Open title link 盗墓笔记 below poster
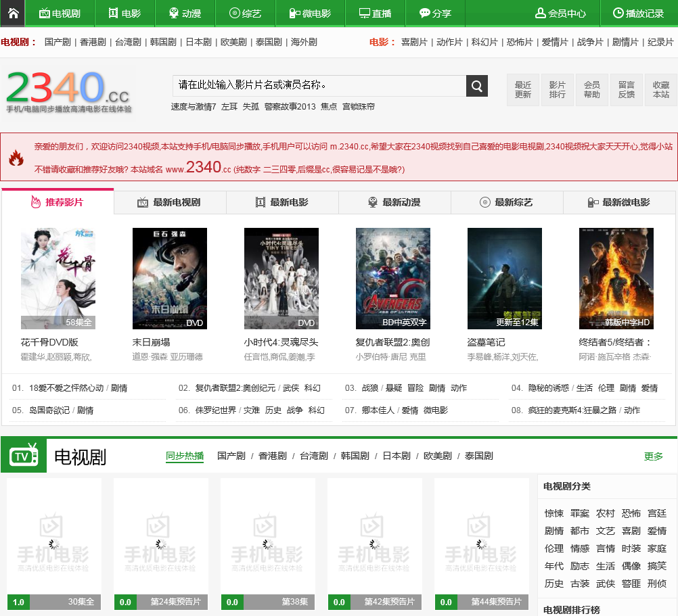The width and height of the screenshot is (678, 616). [486, 343]
